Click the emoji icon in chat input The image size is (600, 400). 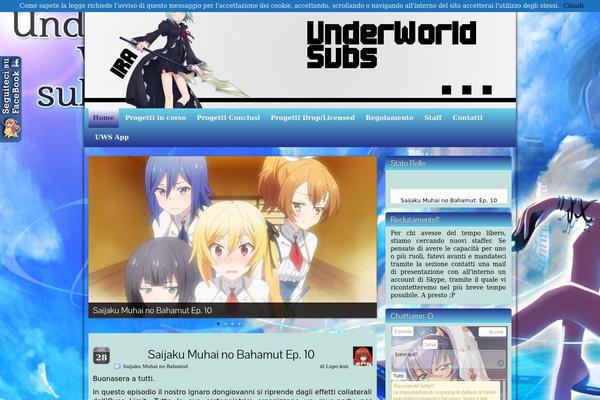501,363
